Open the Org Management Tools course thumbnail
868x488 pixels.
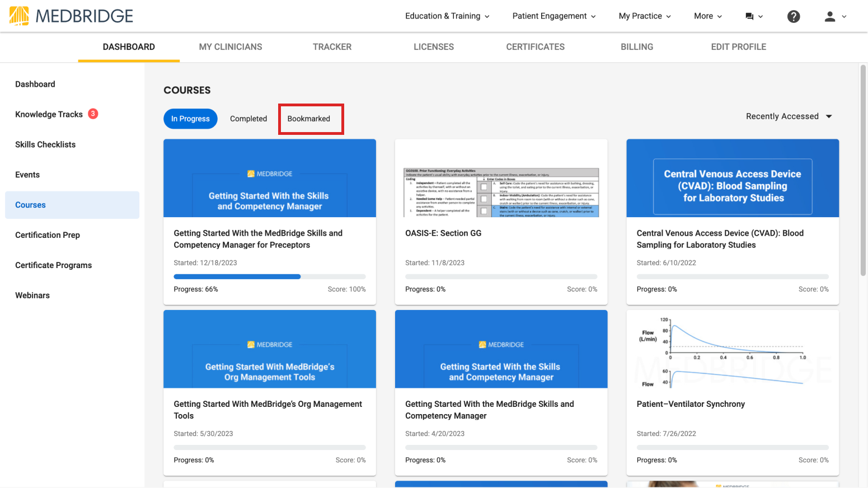[270, 349]
